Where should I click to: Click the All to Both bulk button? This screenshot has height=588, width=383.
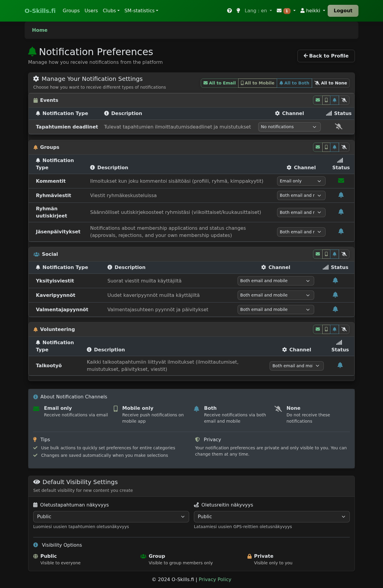[x=294, y=83]
